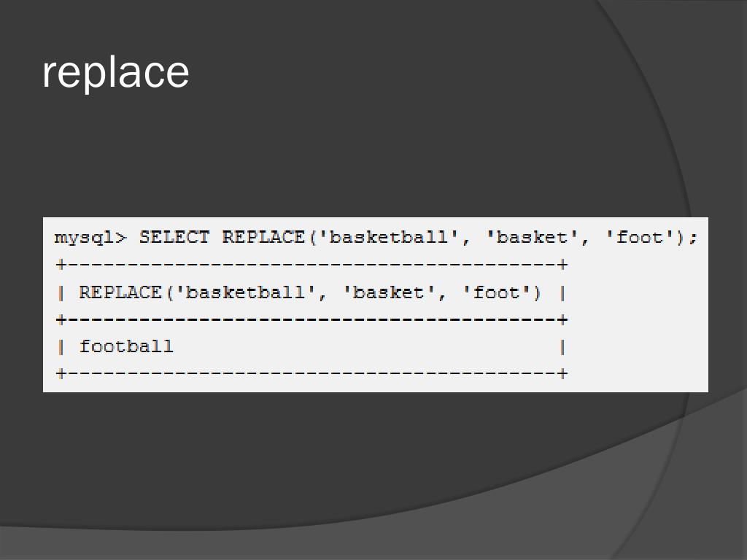Click the middle separator line of table
This screenshot has height=560, width=747.
(311, 319)
